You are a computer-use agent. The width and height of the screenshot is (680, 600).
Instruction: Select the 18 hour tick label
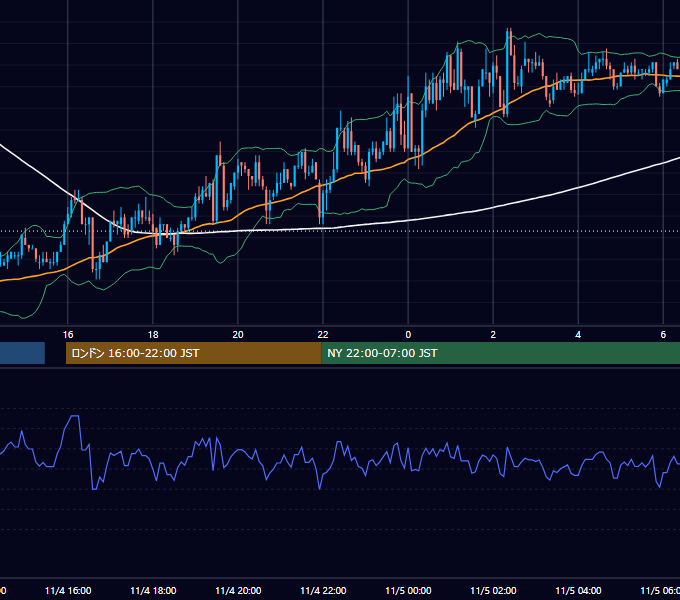[x=153, y=335]
